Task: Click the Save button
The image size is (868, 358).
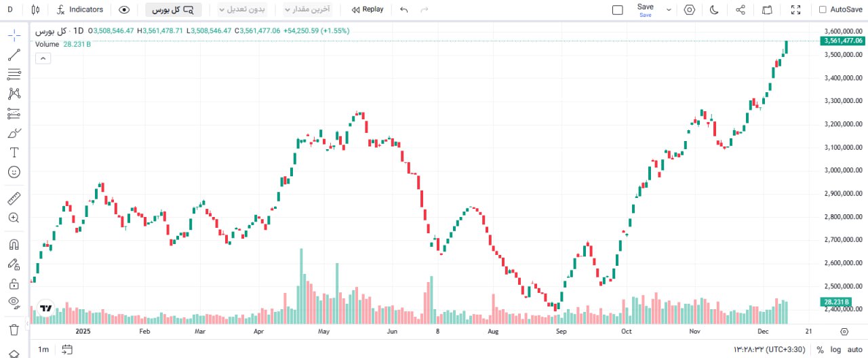Action: [645, 9]
